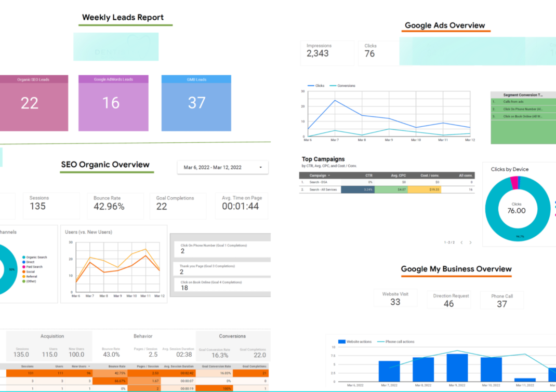Viewport: 556px width, 392px height.
Task: Toggle the Conversions series legend
Action: (x=342, y=86)
